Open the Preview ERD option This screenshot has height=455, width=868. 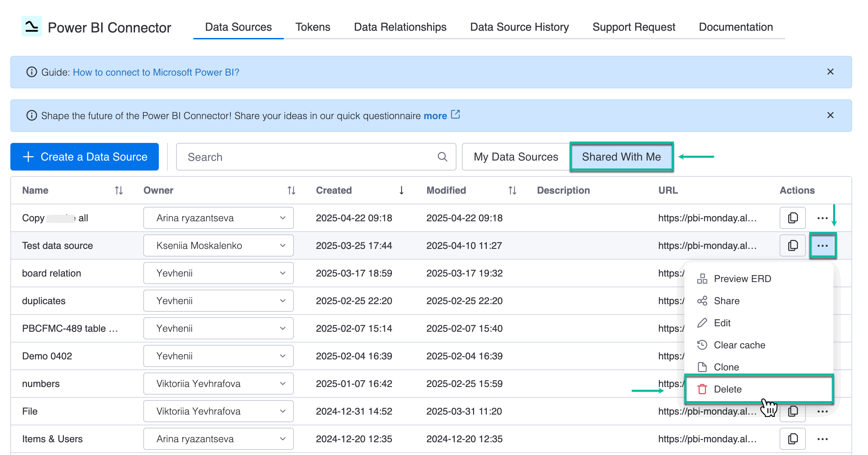click(x=742, y=279)
